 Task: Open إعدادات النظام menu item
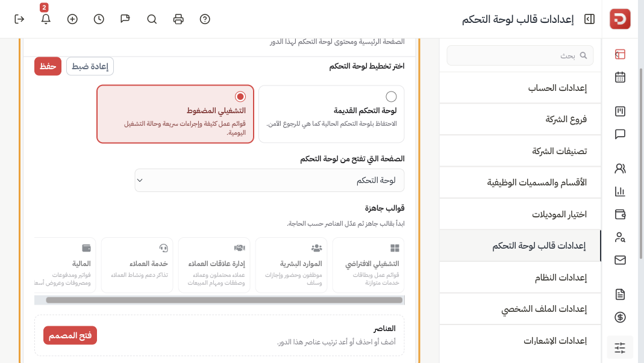click(520, 278)
